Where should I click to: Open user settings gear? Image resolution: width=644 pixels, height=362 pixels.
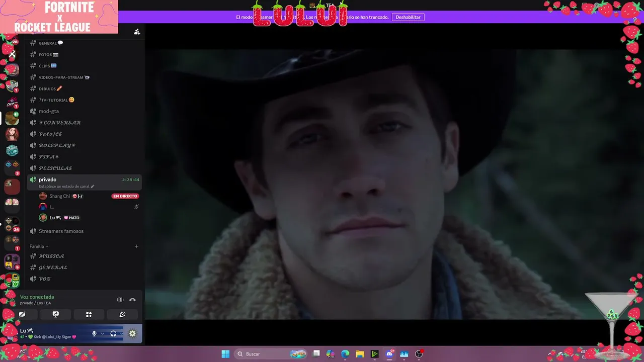click(x=132, y=333)
